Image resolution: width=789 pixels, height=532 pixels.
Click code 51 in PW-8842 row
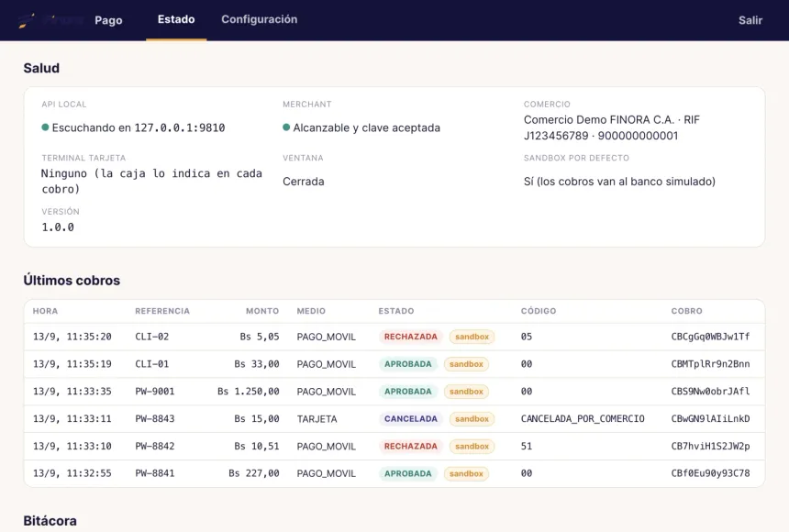click(x=527, y=446)
